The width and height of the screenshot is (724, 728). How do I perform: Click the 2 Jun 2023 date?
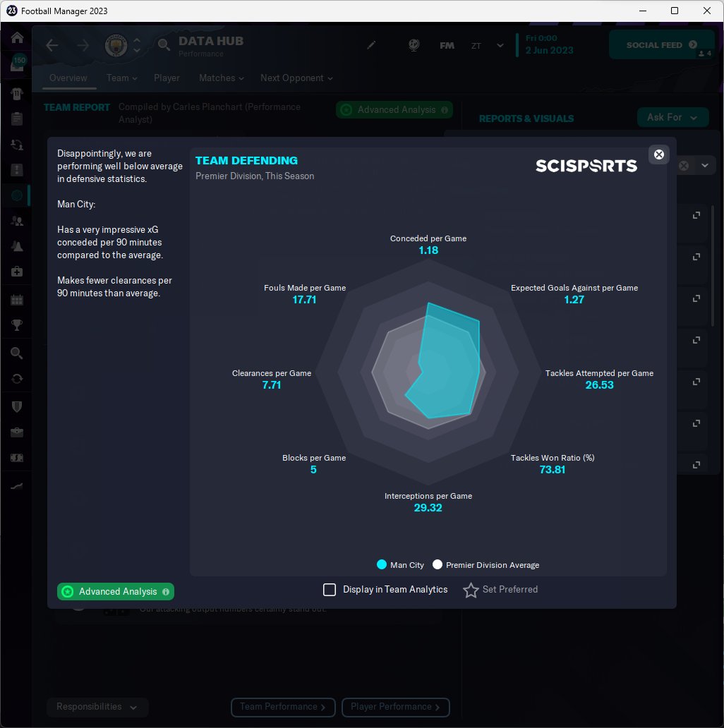point(550,50)
